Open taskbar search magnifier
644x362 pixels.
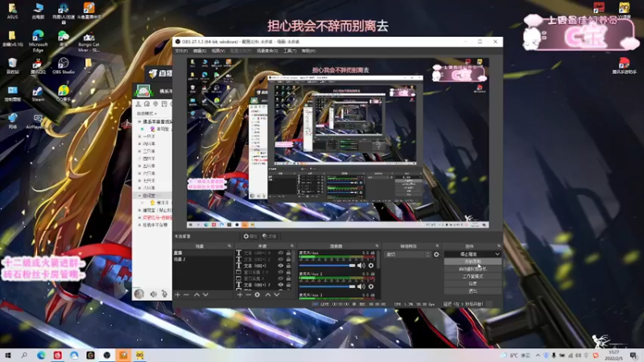24,355
